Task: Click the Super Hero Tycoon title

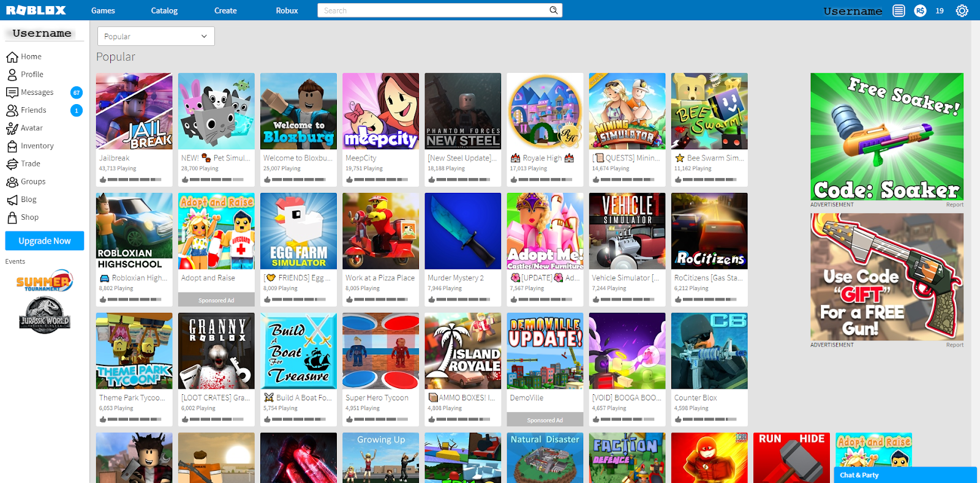Action: pos(377,398)
